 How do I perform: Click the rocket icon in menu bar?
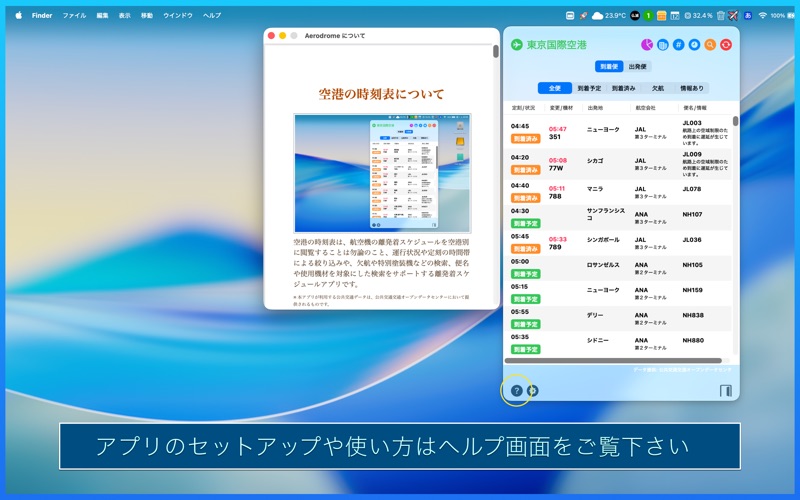[x=584, y=15]
